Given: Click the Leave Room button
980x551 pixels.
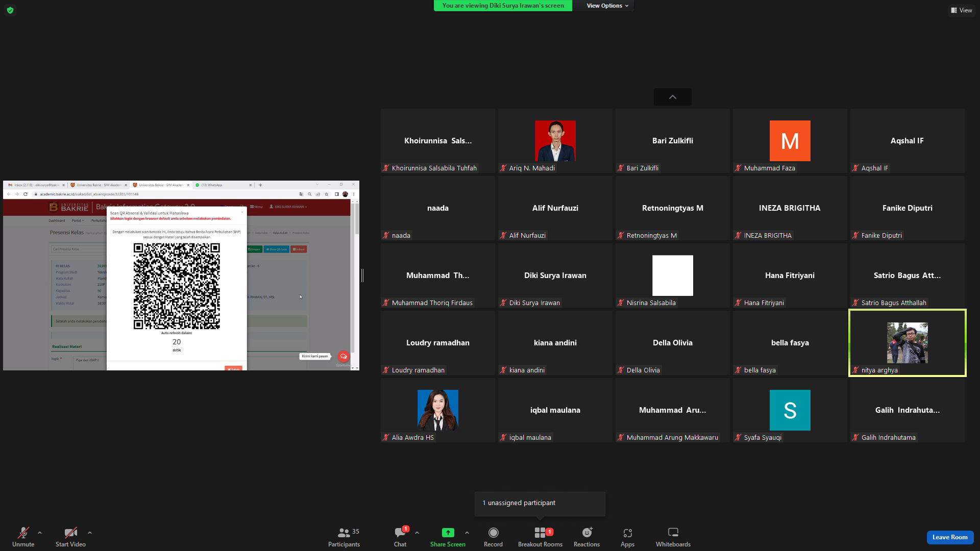Looking at the screenshot, I should tap(950, 537).
